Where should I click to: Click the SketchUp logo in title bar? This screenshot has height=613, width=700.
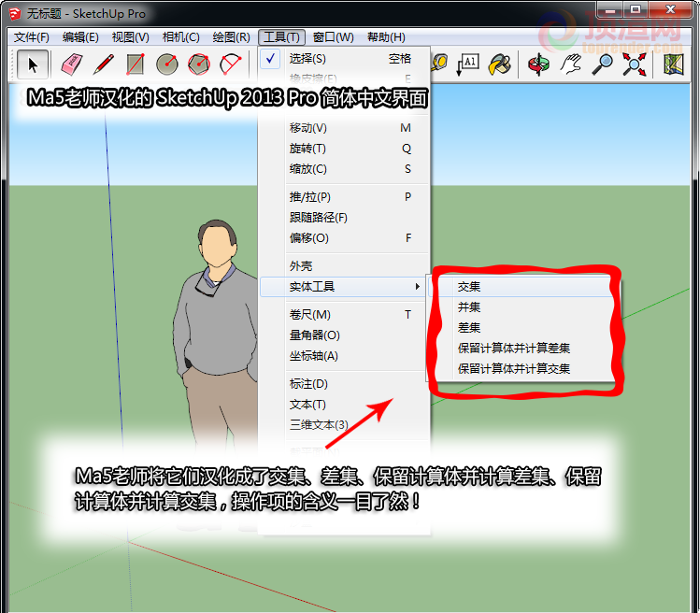click(x=15, y=14)
